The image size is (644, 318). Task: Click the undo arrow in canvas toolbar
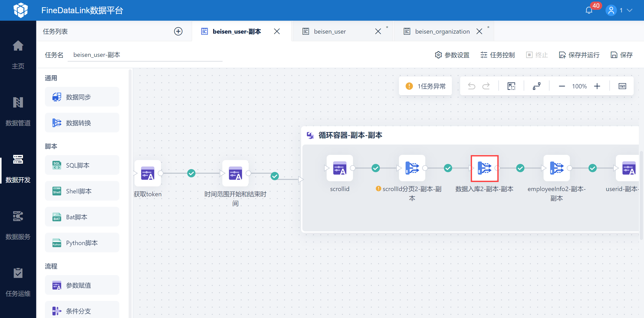point(472,86)
